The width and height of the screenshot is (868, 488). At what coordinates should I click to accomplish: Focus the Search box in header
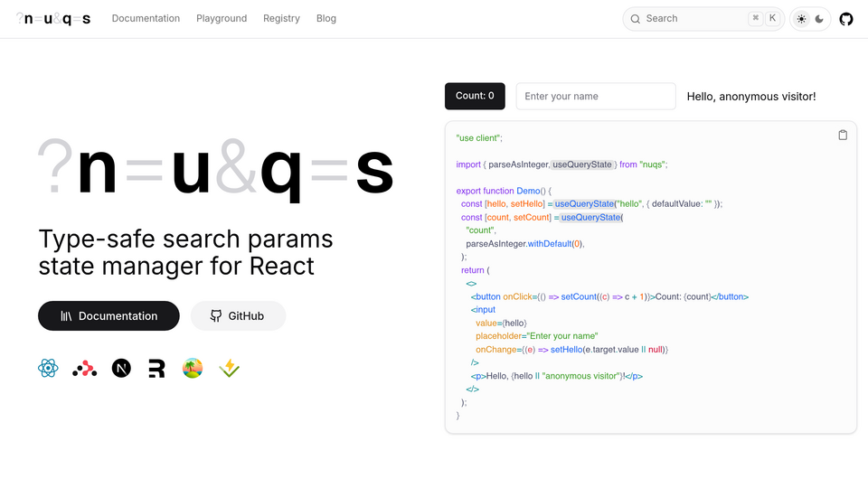click(703, 19)
